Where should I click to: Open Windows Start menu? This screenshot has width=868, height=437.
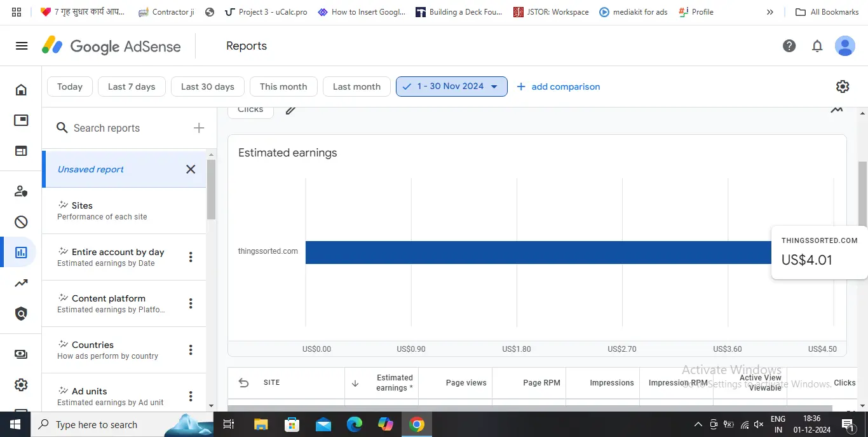(15, 424)
